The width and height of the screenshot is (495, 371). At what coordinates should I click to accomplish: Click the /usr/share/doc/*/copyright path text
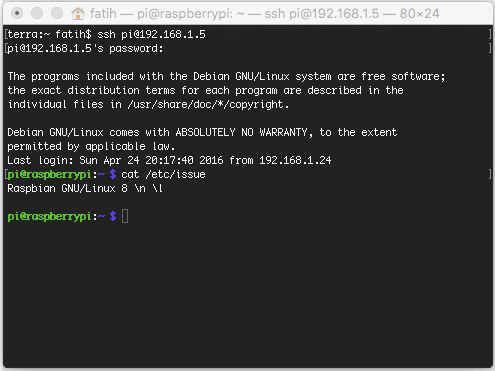point(208,104)
